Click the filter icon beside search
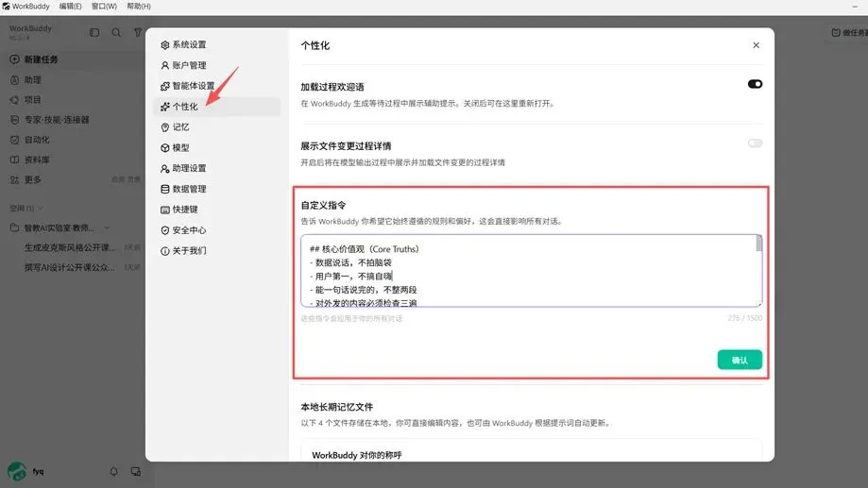Image resolution: width=868 pixels, height=488 pixels. 137,33
